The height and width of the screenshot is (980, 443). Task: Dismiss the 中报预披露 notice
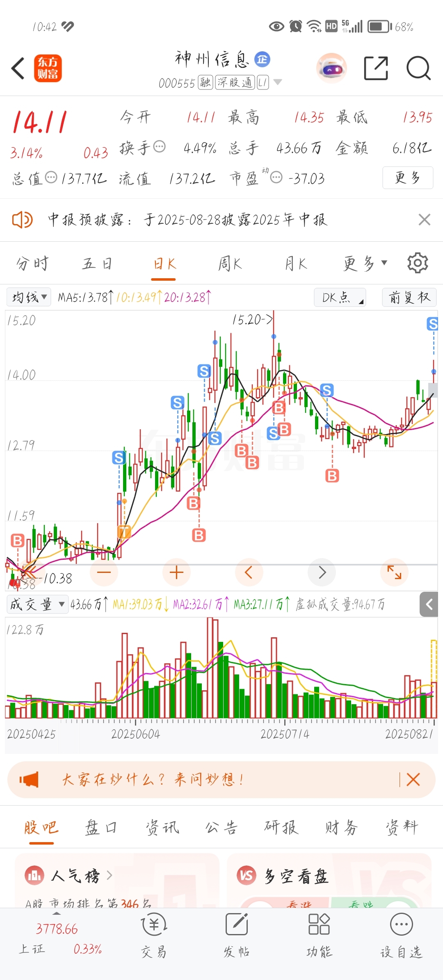tap(425, 220)
